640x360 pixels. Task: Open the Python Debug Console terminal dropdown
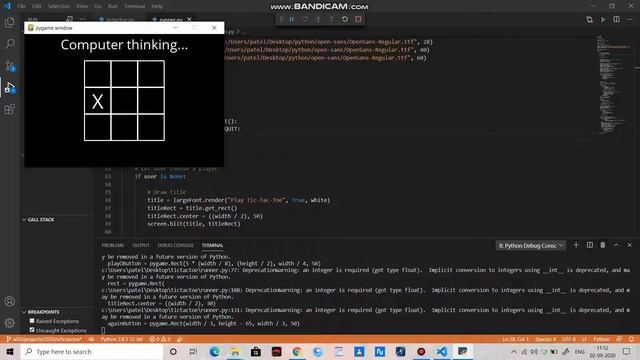(530, 245)
